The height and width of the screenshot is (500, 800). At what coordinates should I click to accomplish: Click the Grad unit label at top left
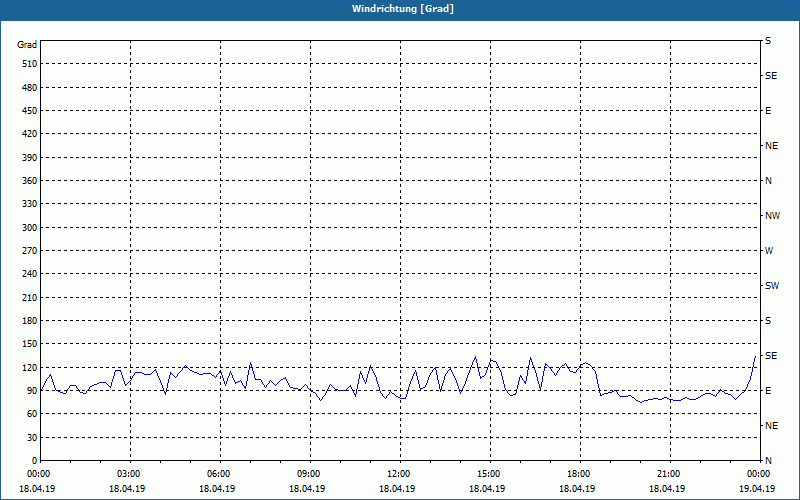coord(27,45)
